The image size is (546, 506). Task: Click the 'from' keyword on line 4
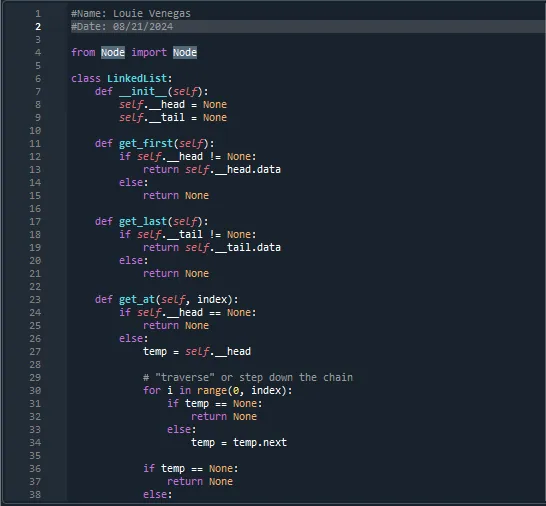pos(83,53)
